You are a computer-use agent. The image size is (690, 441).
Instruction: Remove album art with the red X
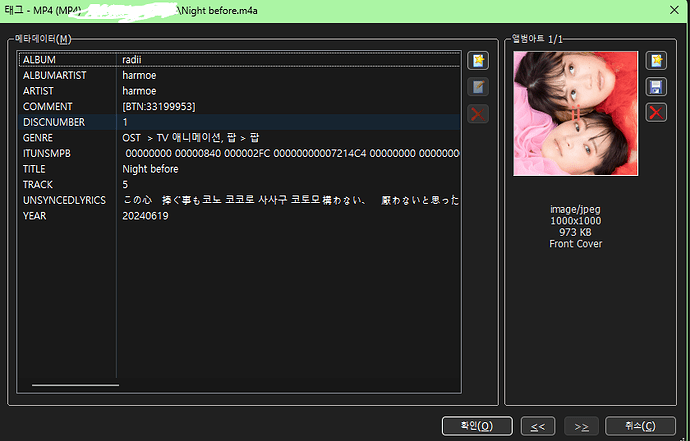coord(656,113)
